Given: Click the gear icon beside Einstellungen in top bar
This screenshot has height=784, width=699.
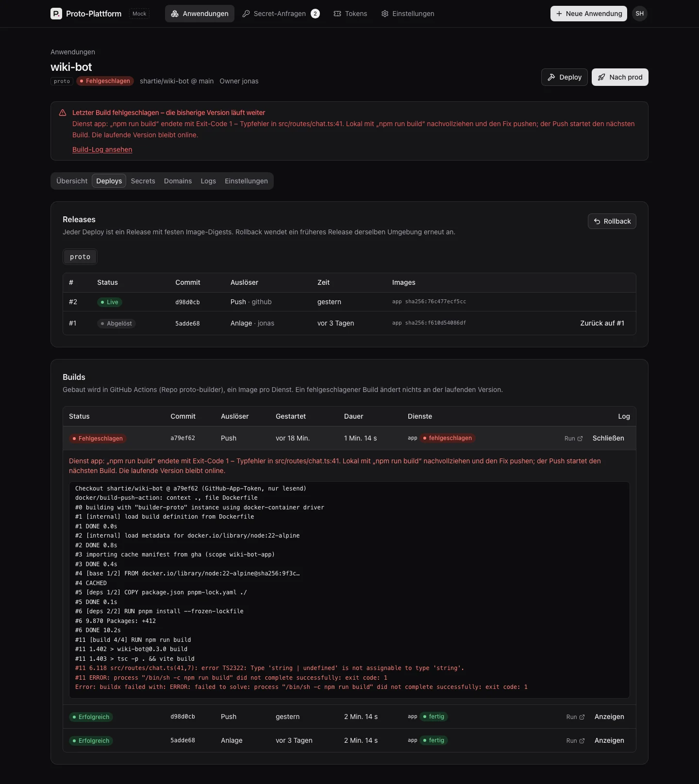Looking at the screenshot, I should [385, 14].
